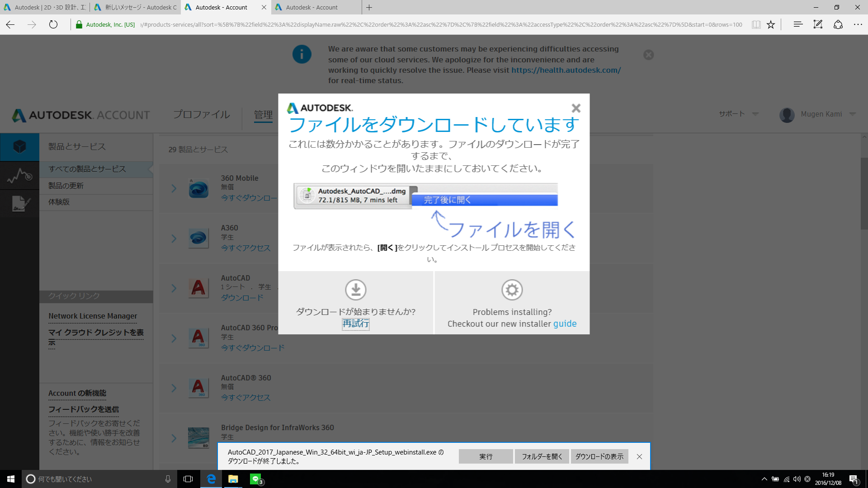The height and width of the screenshot is (488, 868).
Task: Switch to the Autodesk 2D 3D browser tab
Action: coord(45,7)
